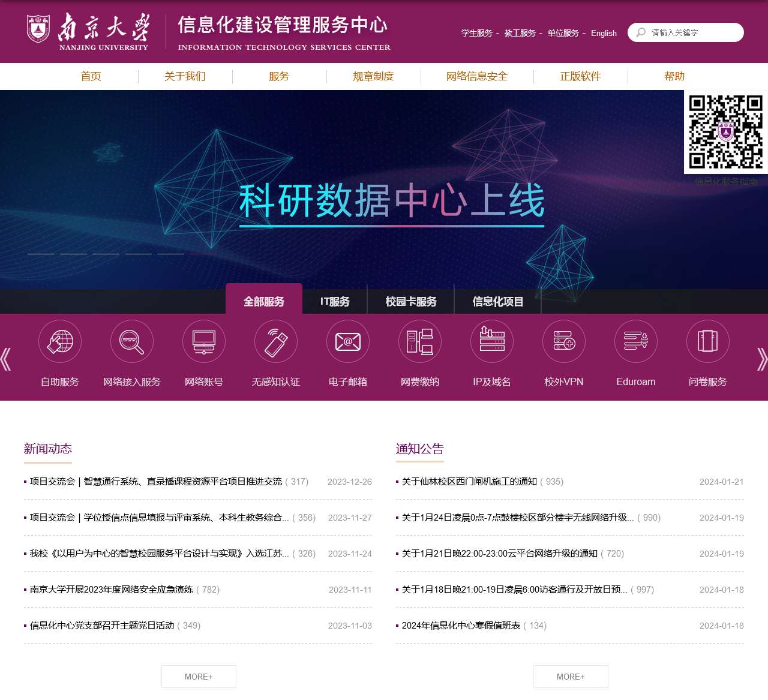Switch to the IT服务 tab

click(x=335, y=301)
